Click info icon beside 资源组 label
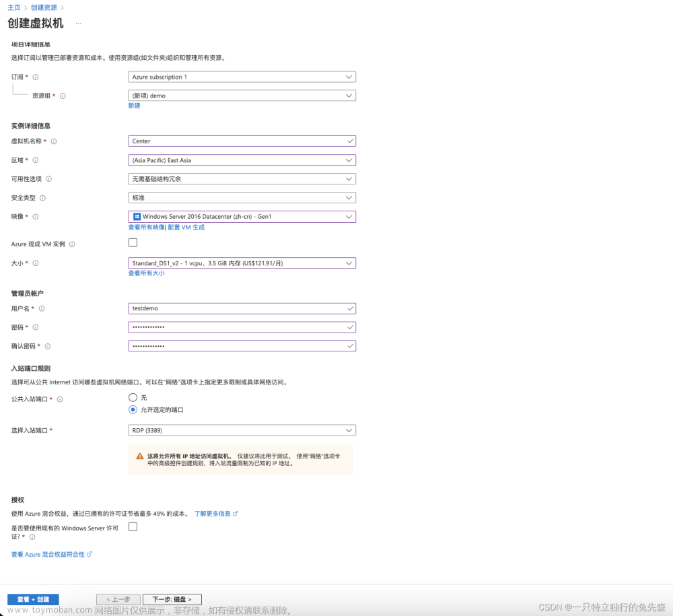Viewport: 673px width, 616px height. [x=63, y=96]
